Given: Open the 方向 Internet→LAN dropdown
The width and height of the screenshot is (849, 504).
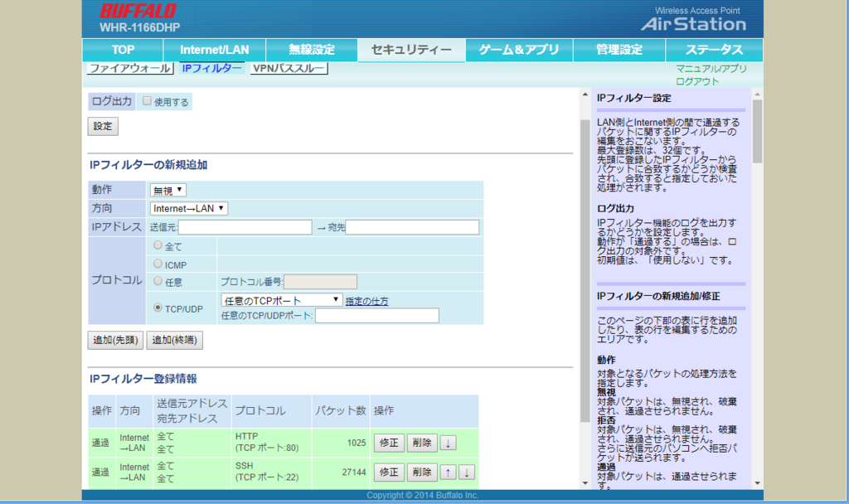Looking at the screenshot, I should point(188,208).
